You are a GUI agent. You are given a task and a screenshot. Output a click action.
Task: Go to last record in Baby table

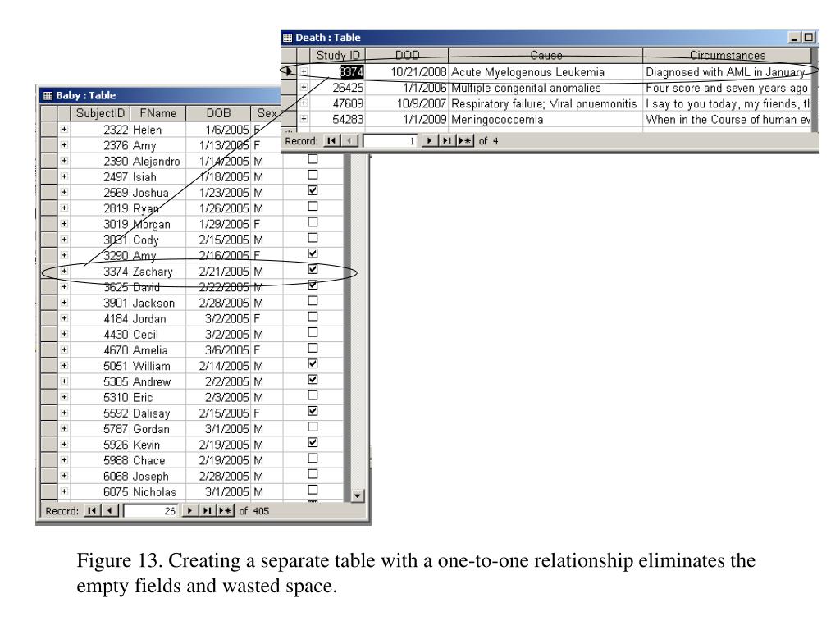(208, 511)
